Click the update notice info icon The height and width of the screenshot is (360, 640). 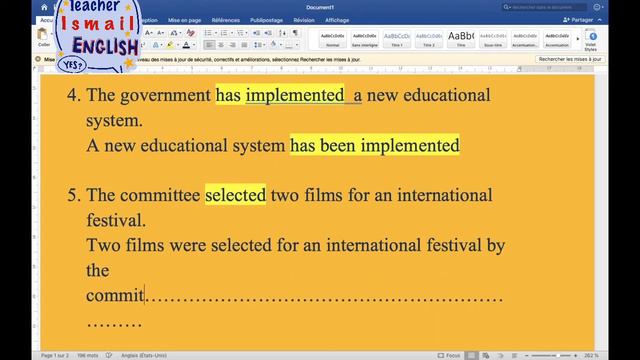pyautogui.click(x=38, y=59)
